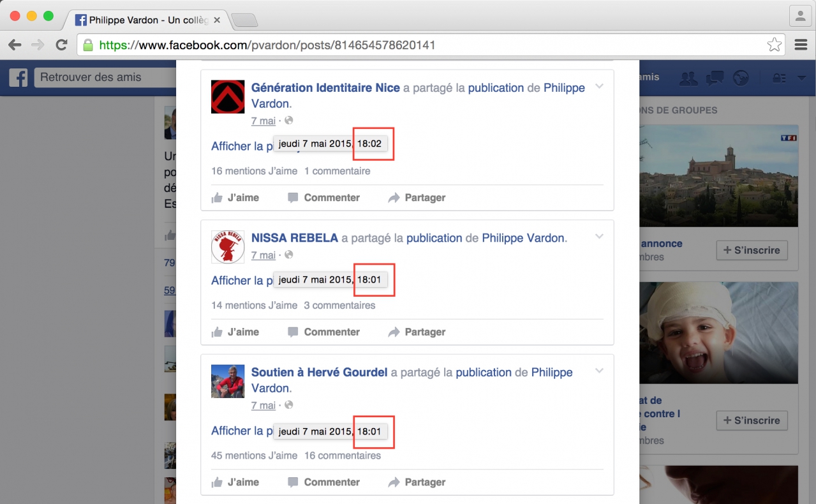Screen dimensions: 816x504
Task: Click the browser forward arrow
Action: tap(38, 45)
